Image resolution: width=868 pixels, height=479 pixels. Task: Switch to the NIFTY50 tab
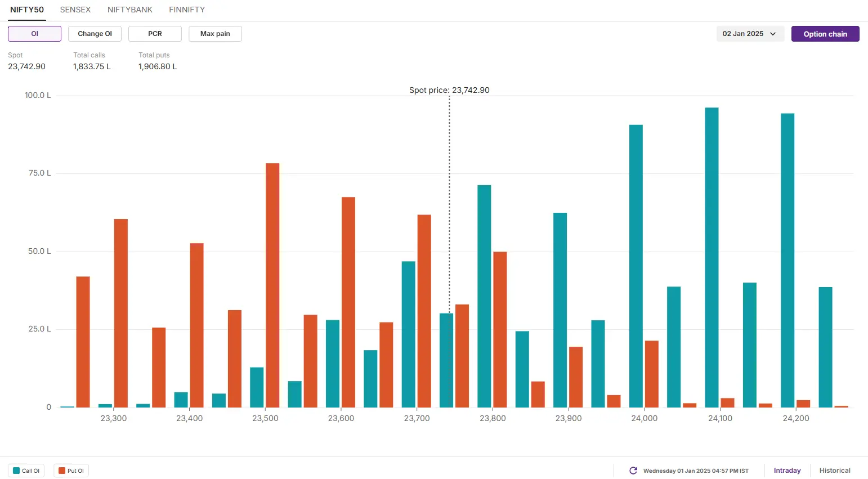pyautogui.click(x=27, y=10)
